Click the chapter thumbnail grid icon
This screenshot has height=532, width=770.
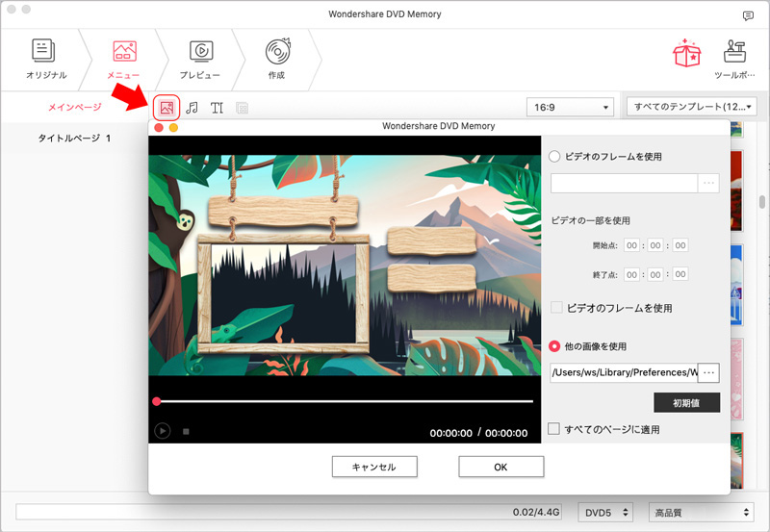click(x=243, y=108)
